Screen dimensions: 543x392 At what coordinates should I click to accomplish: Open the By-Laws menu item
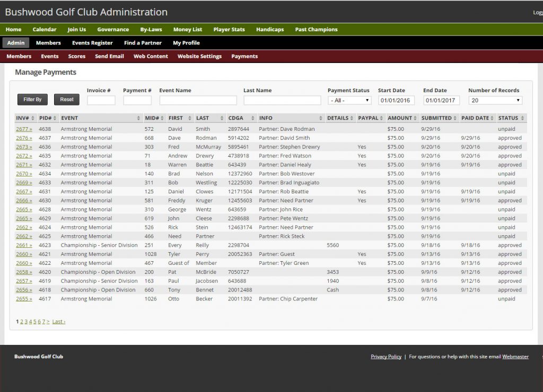point(151,30)
